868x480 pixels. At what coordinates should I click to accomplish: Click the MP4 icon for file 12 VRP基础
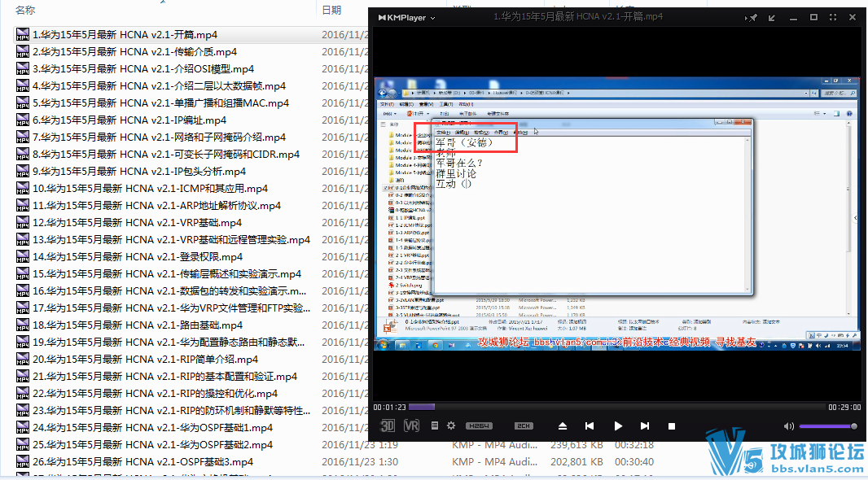(23, 223)
